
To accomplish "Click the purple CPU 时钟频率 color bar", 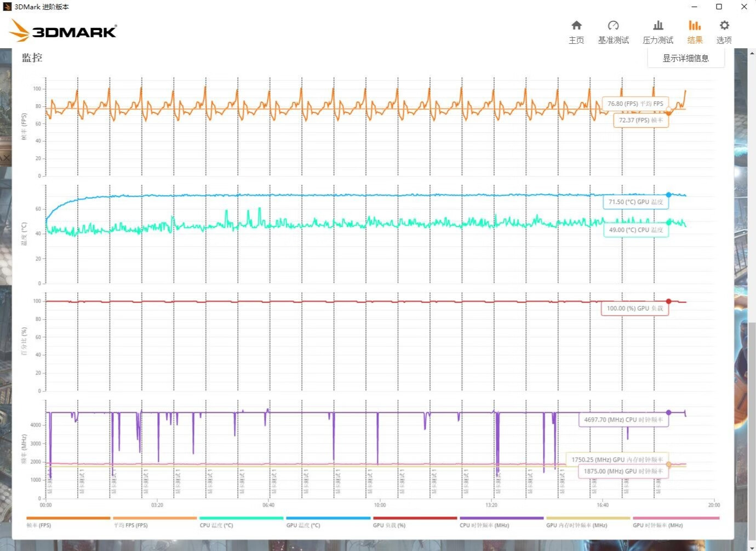I will pos(502,517).
